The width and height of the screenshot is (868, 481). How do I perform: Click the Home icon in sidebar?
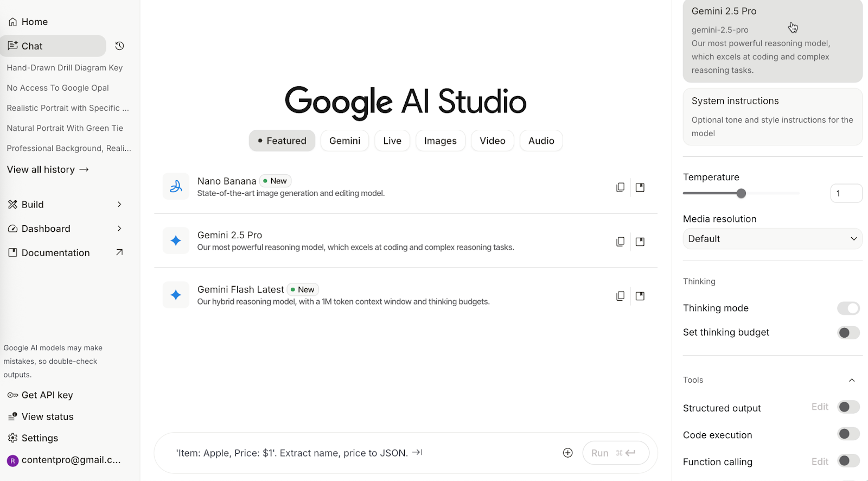(12, 22)
